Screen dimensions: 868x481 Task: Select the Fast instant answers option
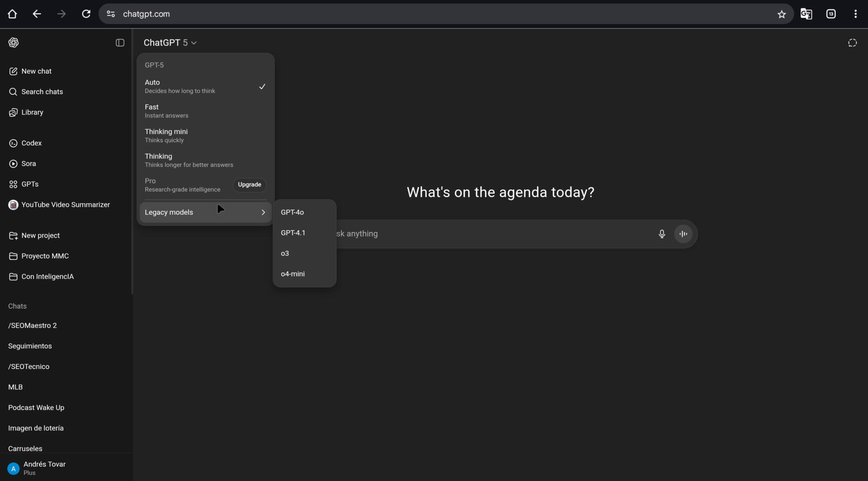tap(205, 111)
